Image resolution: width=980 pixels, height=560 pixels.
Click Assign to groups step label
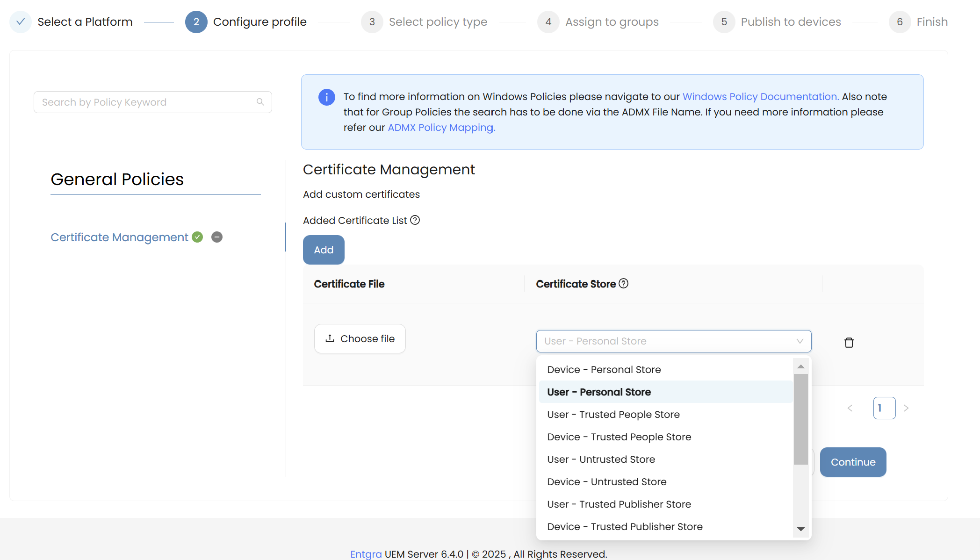click(612, 22)
